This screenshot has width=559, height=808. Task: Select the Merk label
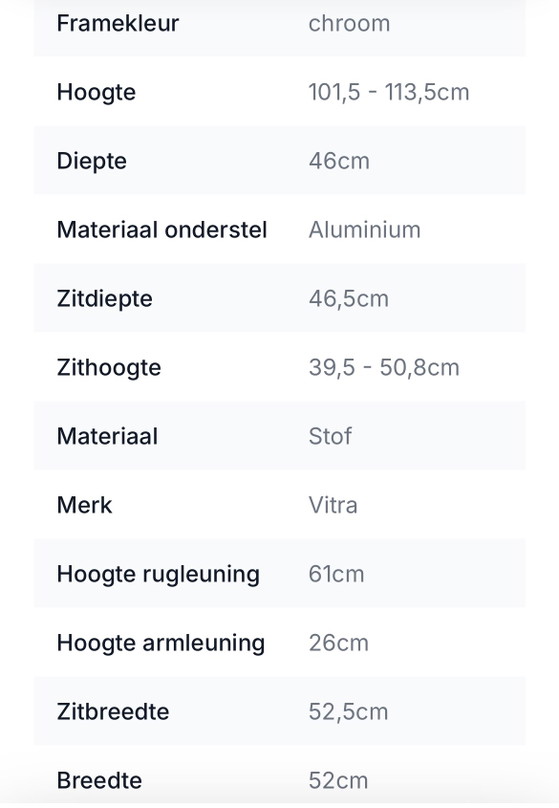point(84,505)
